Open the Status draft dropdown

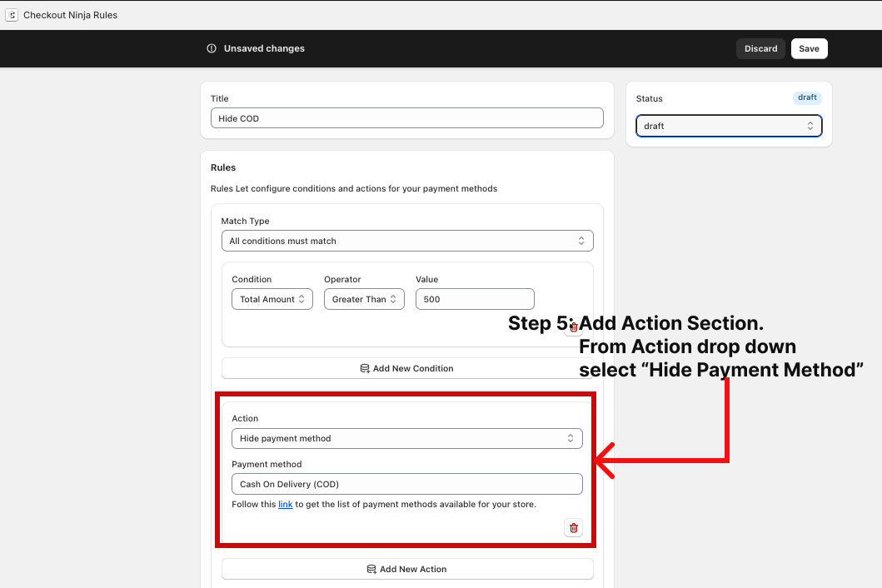[x=728, y=126]
